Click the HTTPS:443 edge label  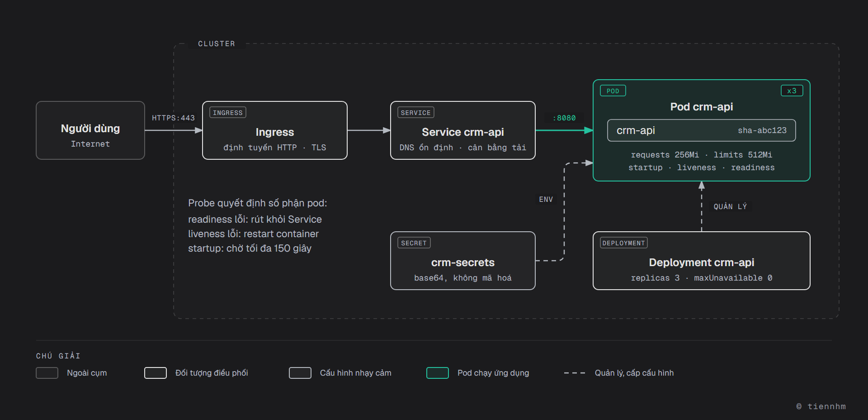(x=174, y=118)
